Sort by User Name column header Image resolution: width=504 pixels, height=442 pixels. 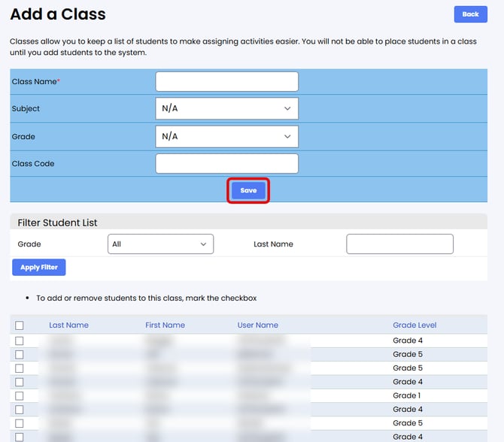(x=257, y=325)
